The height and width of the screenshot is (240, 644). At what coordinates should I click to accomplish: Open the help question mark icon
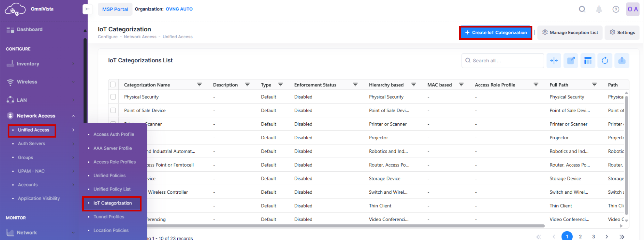(615, 9)
